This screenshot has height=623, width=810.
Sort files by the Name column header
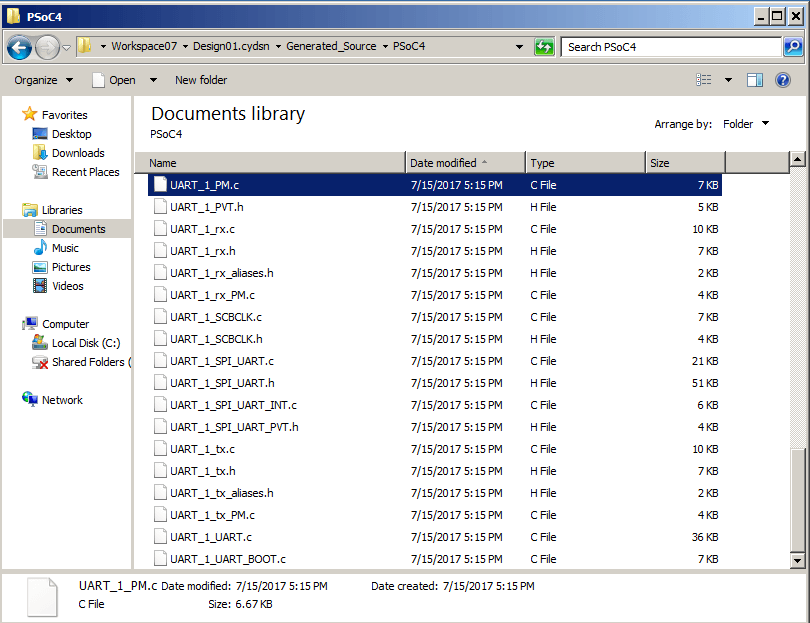[270, 163]
